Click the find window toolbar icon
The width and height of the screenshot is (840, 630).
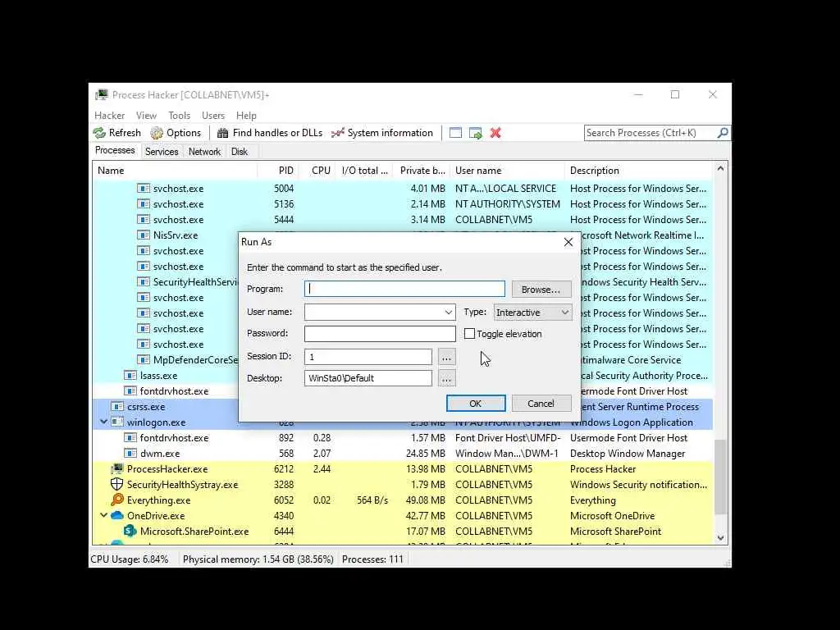pos(455,133)
